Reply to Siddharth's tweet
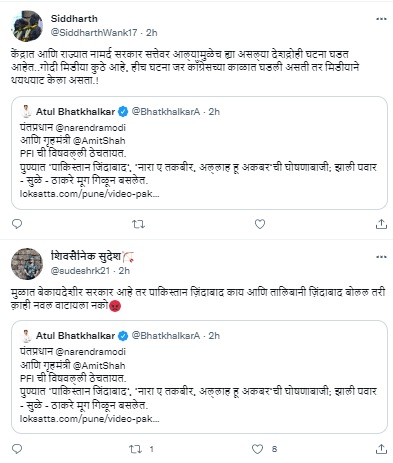This screenshot has height=463, width=393. (17, 224)
